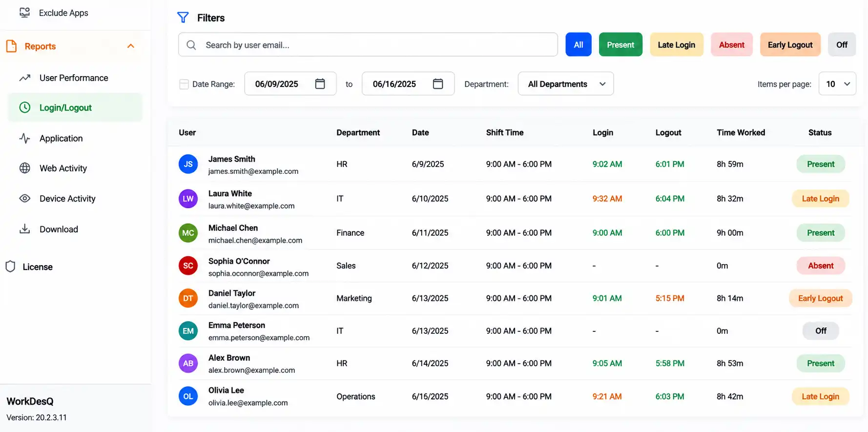Click the Shift Time column header
The image size is (868, 432).
[505, 132]
